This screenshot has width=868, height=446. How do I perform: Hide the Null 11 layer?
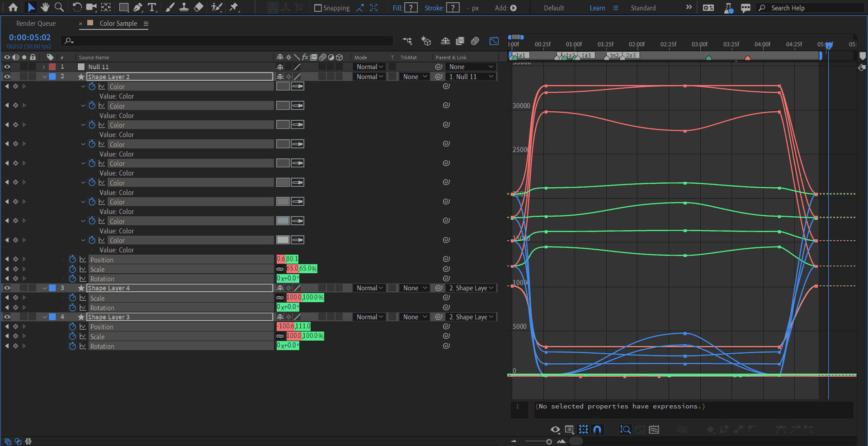coord(7,67)
